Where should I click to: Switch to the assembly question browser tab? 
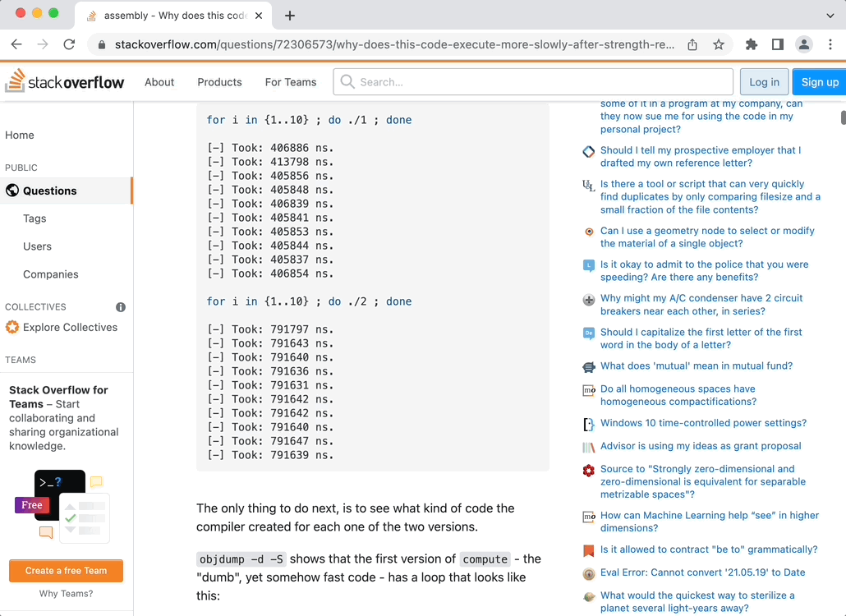click(164, 14)
